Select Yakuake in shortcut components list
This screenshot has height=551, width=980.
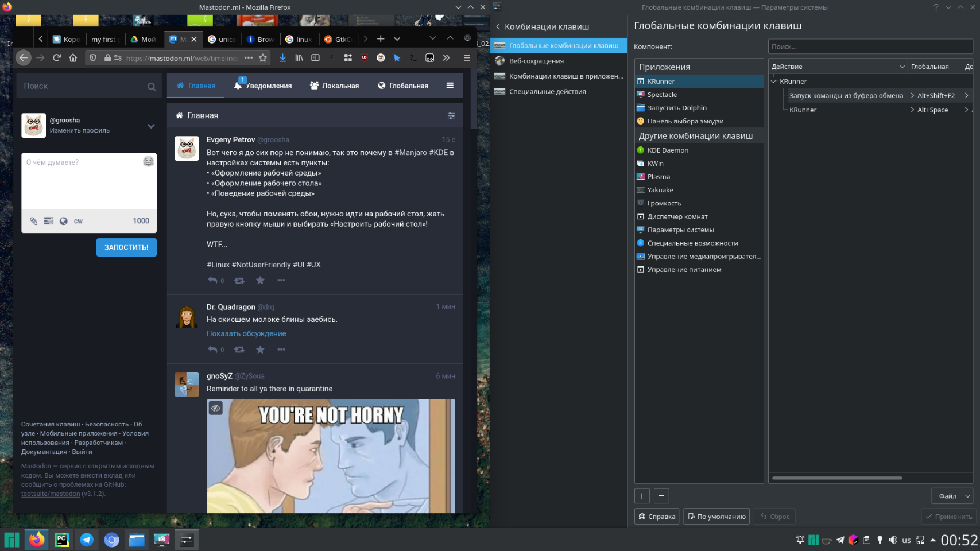pyautogui.click(x=699, y=190)
